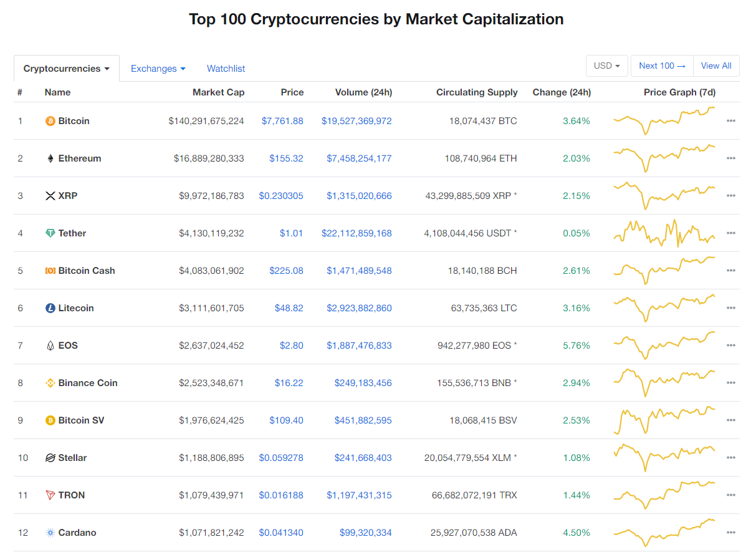
Task: Click Bitcoin SV's price $109.40
Action: 287,420
